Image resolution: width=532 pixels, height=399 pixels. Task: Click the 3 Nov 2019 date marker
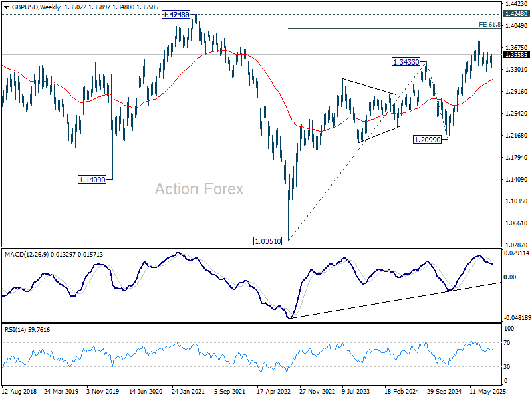(x=103, y=391)
